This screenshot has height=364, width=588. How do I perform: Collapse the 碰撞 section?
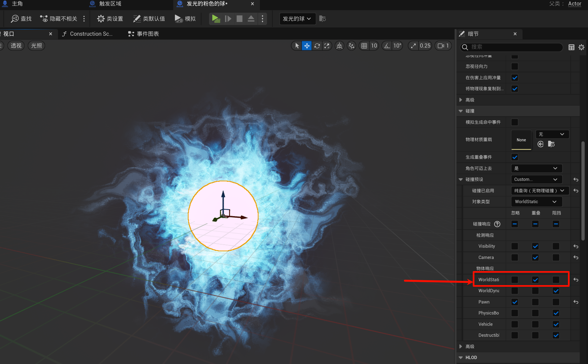[x=461, y=111]
